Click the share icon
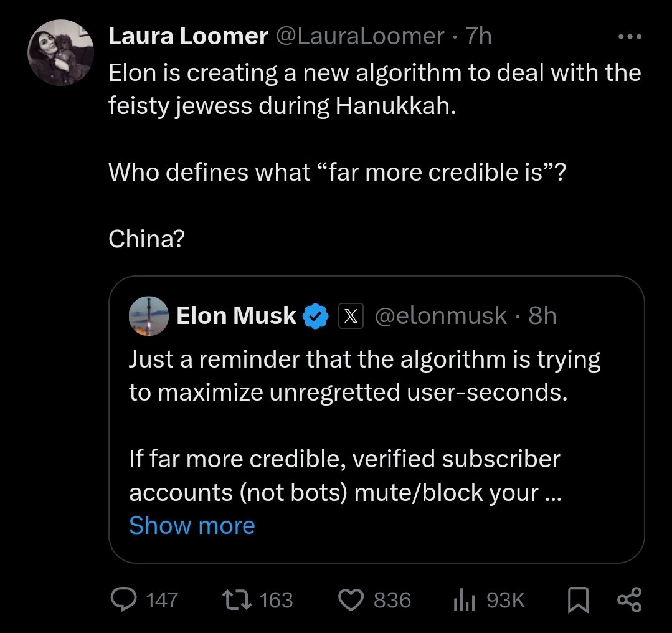The width and height of the screenshot is (672, 633). point(628,600)
